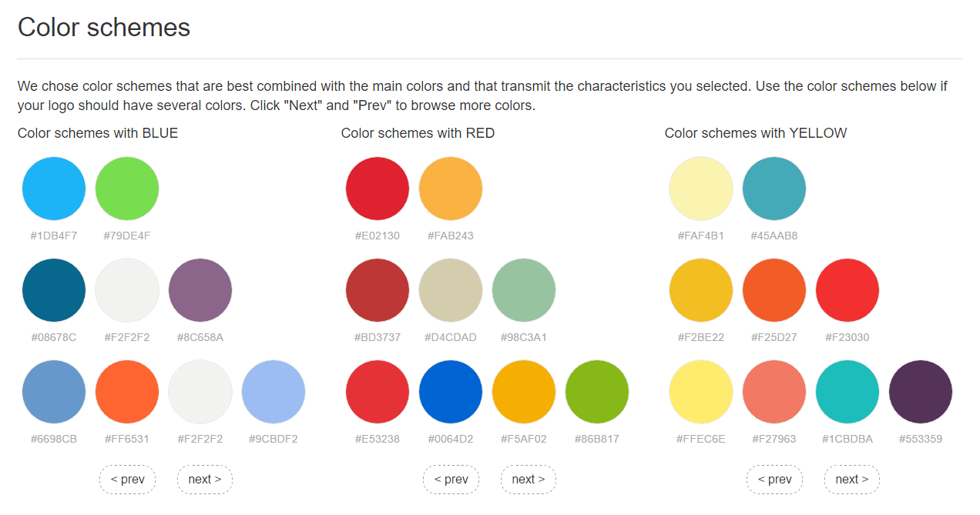
Task: Click the pale yellow #FAF4B1 swatch
Action: 701,189
